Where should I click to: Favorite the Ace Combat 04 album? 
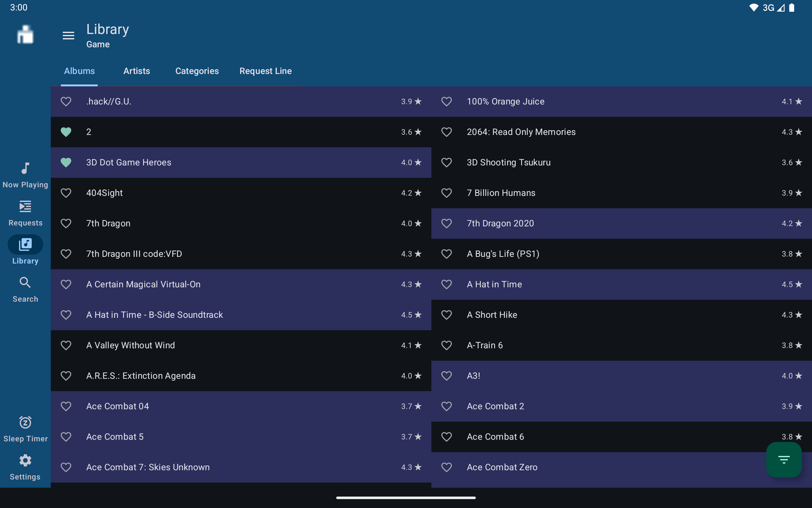66,406
